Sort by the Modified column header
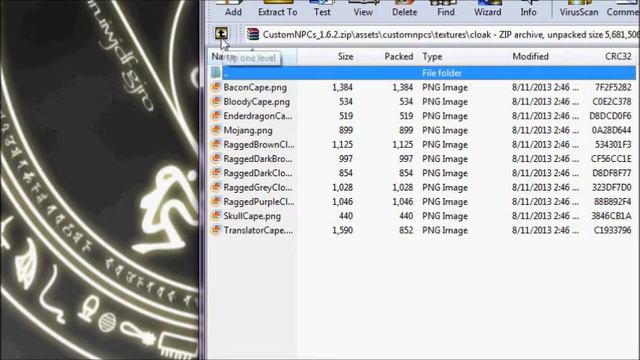 click(x=530, y=57)
